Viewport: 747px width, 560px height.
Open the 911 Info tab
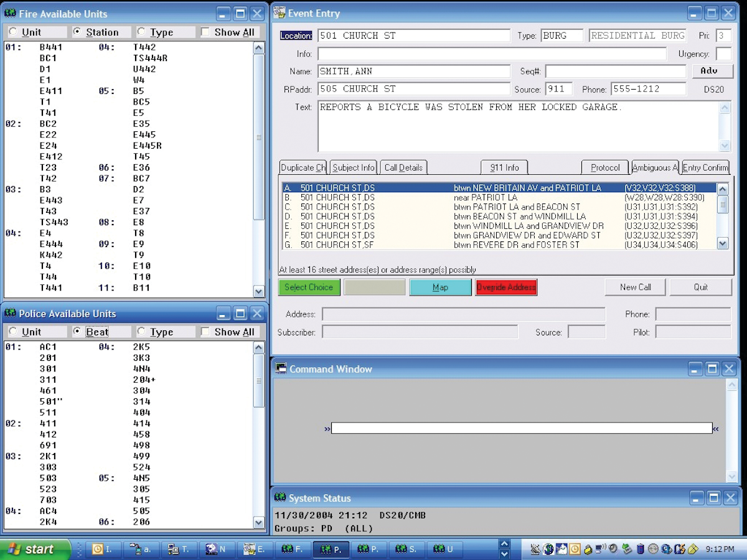coord(504,167)
